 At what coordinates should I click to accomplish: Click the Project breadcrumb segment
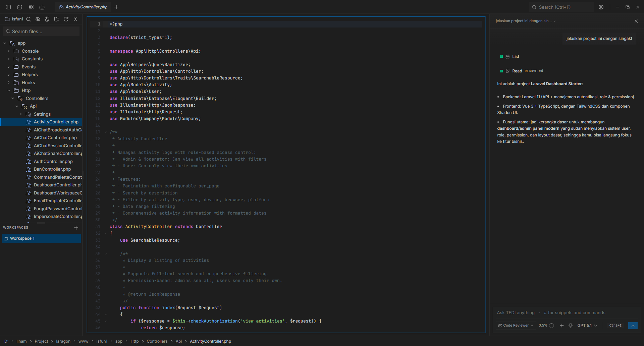(41, 341)
